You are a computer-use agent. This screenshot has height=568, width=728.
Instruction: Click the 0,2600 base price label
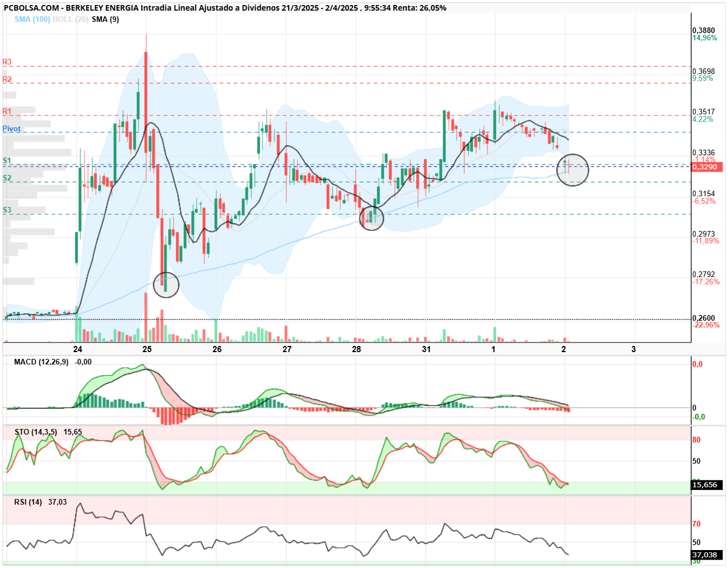pyautogui.click(x=703, y=318)
